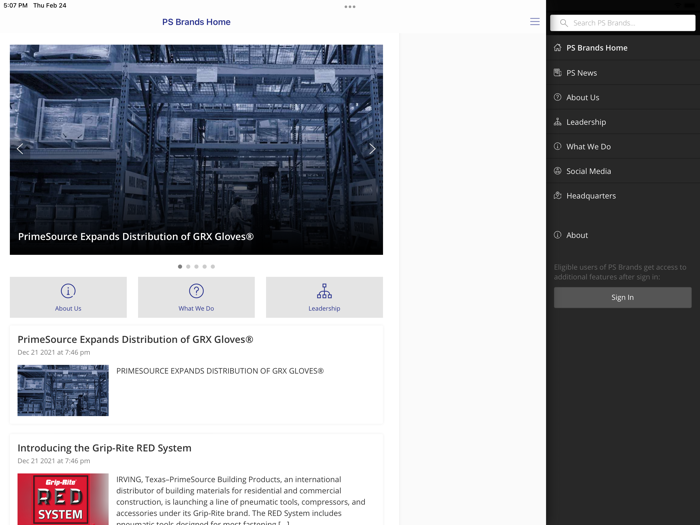Click the Thu Feb 24 date in status bar
This screenshot has height=525, width=700.
50,5
